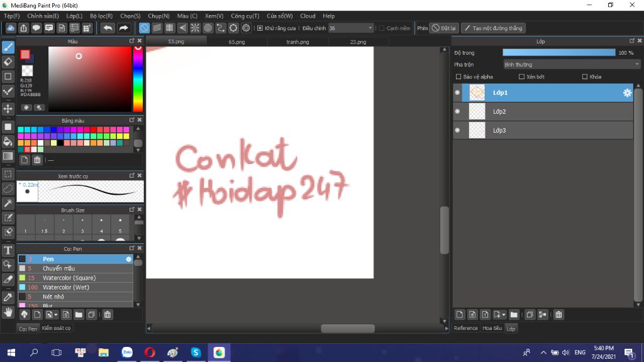Open snap settings gear icon
The height and width of the screenshot is (362, 644).
coord(246,28)
